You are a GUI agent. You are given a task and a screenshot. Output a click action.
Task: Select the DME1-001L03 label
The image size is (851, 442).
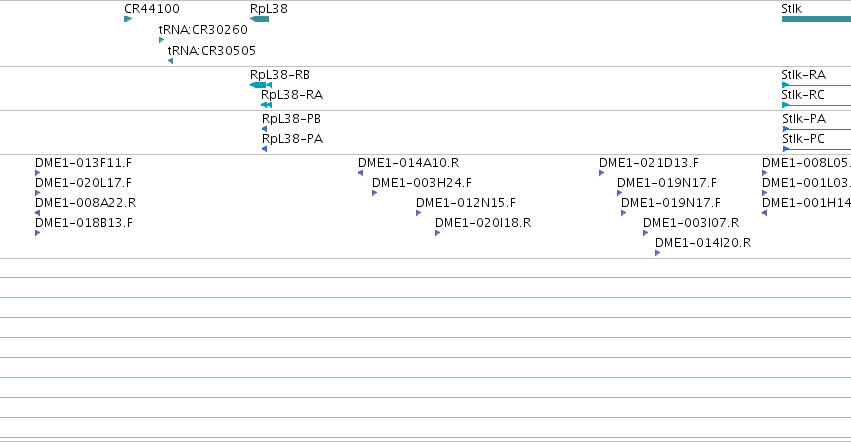806,182
